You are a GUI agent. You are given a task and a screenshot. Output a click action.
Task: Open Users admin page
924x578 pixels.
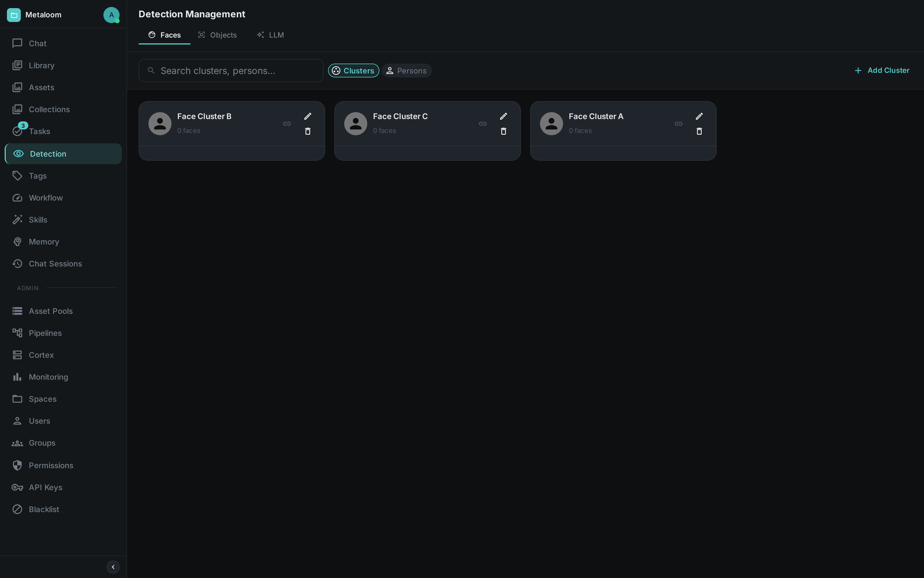(63, 421)
